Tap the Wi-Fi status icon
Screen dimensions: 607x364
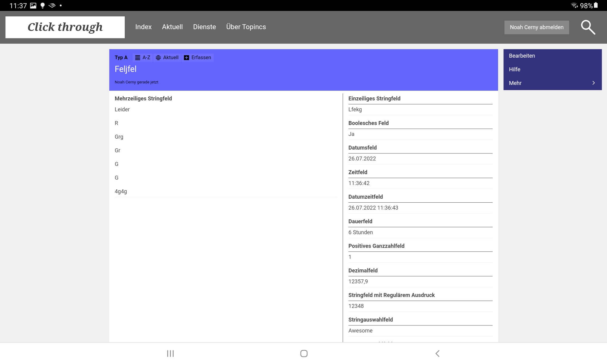click(x=574, y=5)
